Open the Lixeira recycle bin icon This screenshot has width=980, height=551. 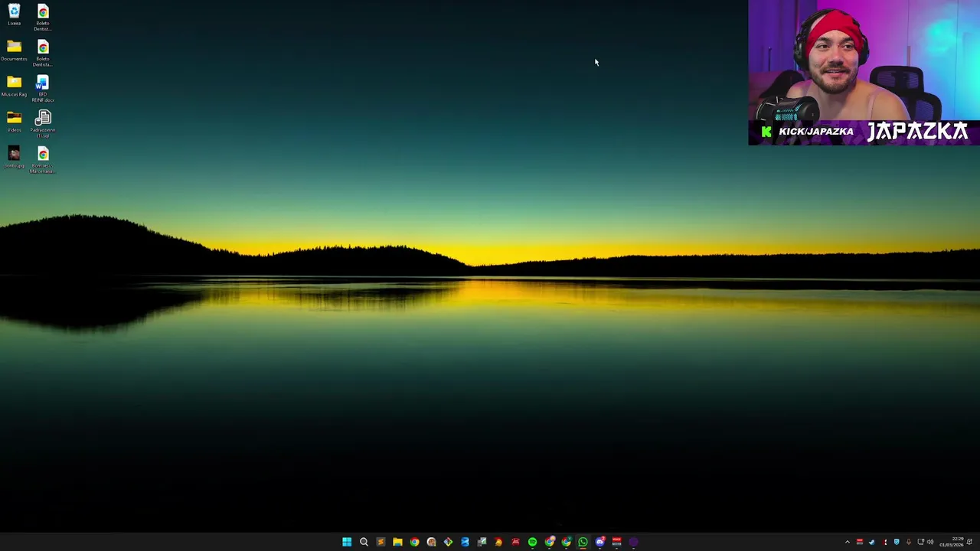click(x=14, y=15)
